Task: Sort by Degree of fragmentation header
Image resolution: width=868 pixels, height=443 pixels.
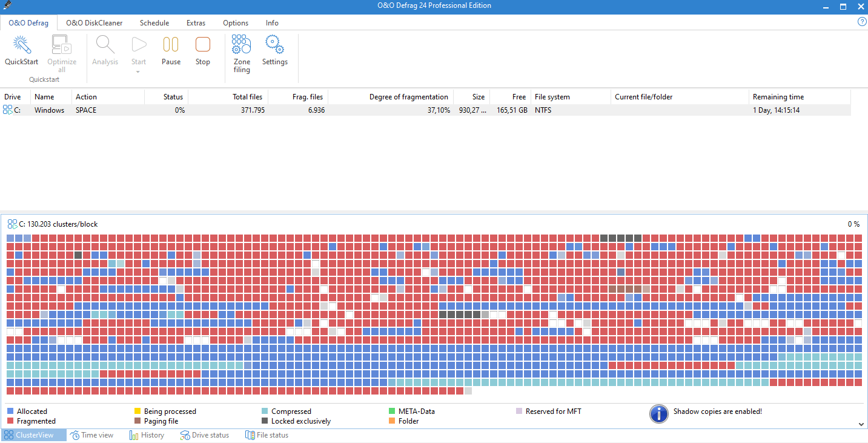Action: (391, 97)
